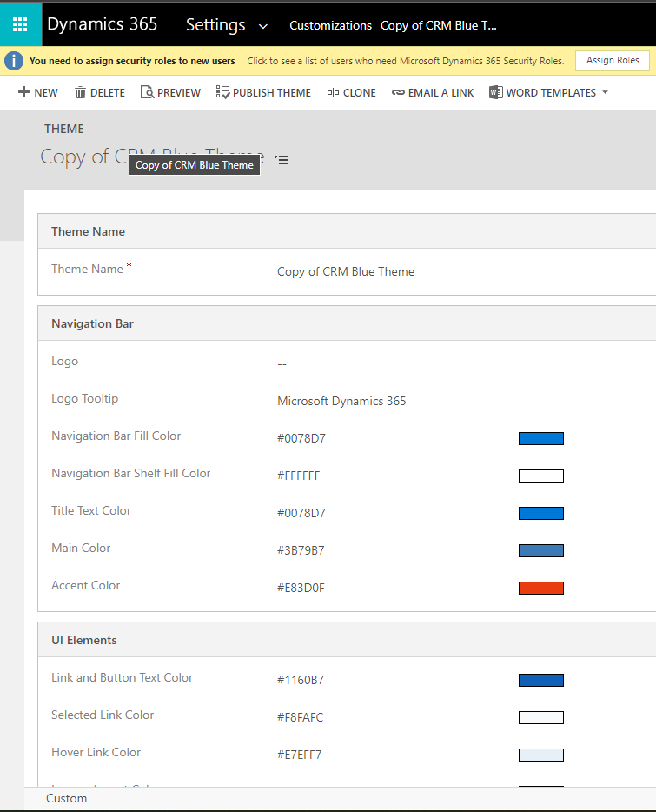Click the THEME entity label
656x812 pixels.
tap(64, 129)
